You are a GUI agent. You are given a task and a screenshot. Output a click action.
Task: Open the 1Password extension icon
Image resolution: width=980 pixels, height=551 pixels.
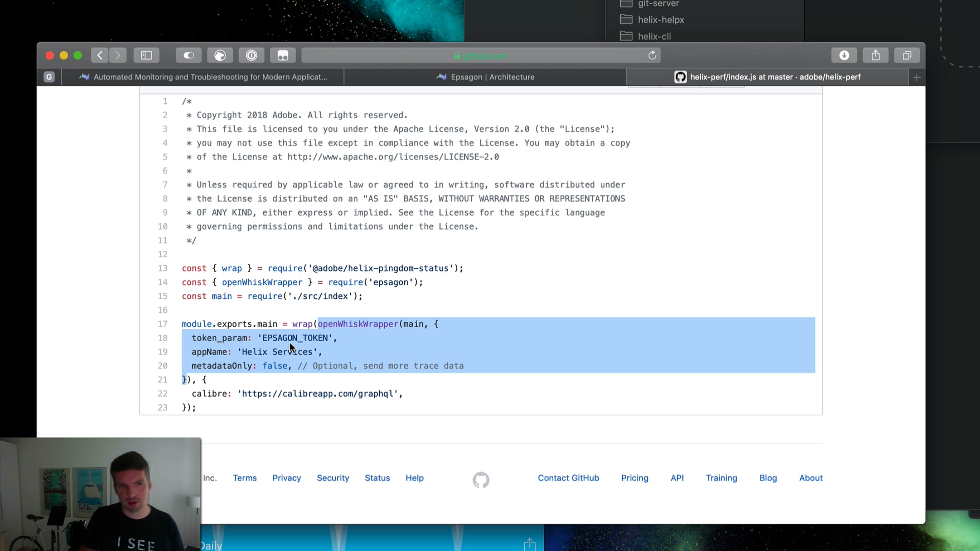click(x=252, y=55)
